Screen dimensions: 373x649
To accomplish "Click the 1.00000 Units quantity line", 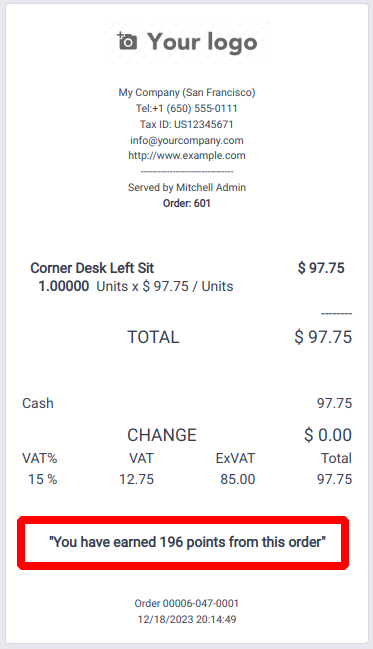I will (136, 286).
